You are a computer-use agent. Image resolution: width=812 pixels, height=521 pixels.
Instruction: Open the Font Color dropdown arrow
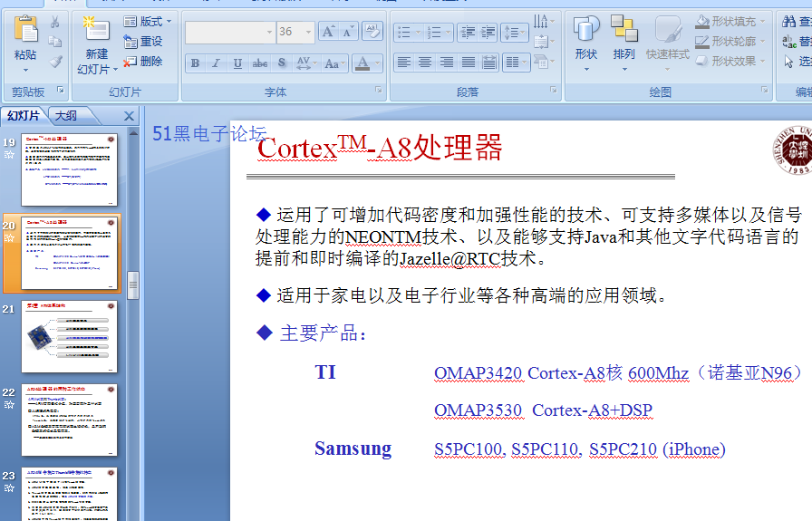pyautogui.click(x=378, y=63)
